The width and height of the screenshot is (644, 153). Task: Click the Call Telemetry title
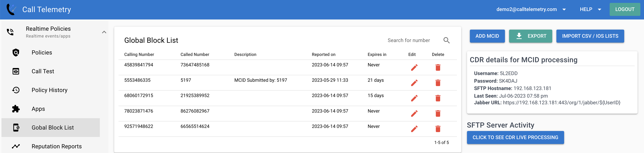[x=47, y=10]
